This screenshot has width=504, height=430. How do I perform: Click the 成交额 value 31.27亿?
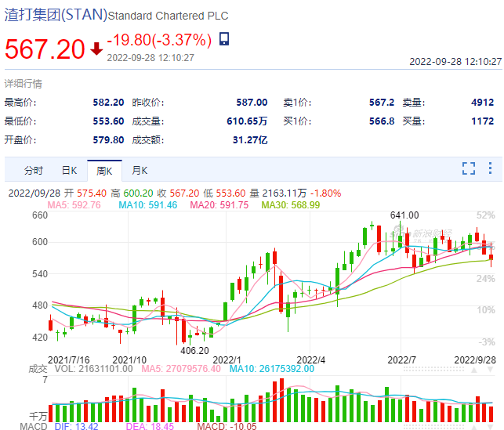coord(250,140)
